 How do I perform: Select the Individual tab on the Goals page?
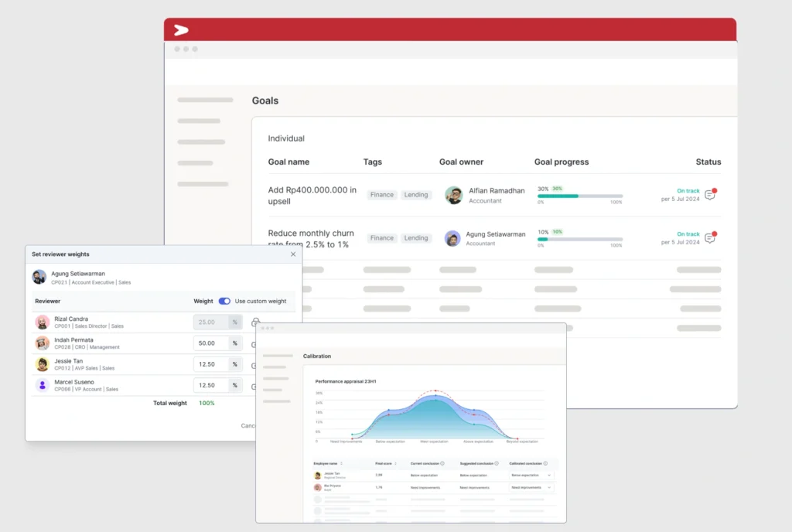coord(285,138)
